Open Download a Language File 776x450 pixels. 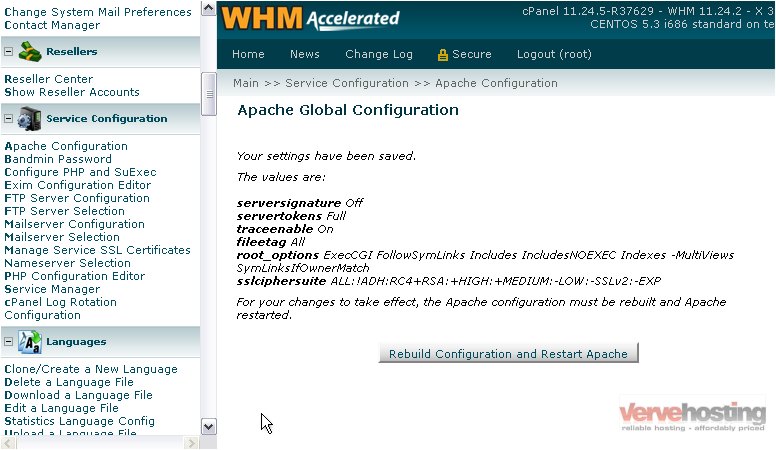click(x=78, y=395)
